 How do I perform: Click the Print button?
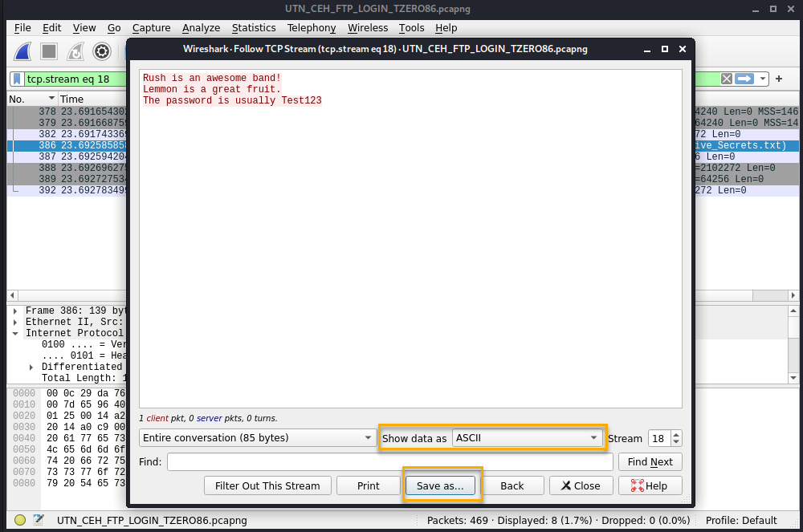(x=369, y=485)
